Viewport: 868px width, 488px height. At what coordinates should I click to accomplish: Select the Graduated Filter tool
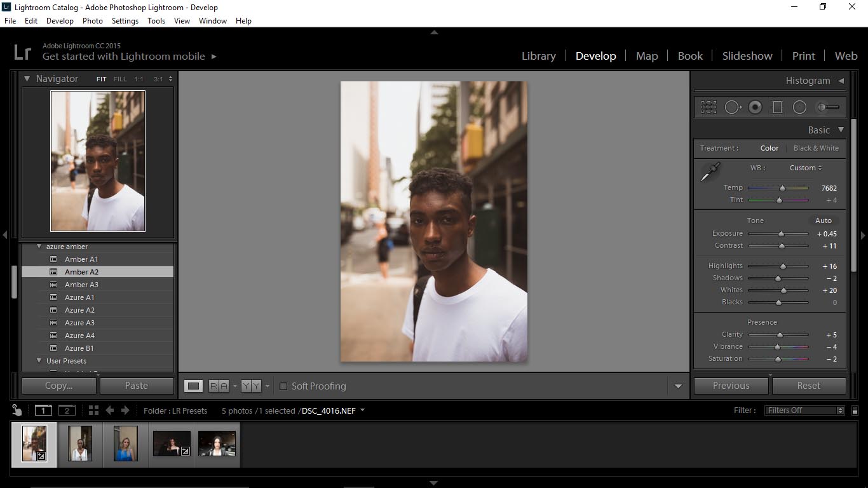pyautogui.click(x=777, y=107)
